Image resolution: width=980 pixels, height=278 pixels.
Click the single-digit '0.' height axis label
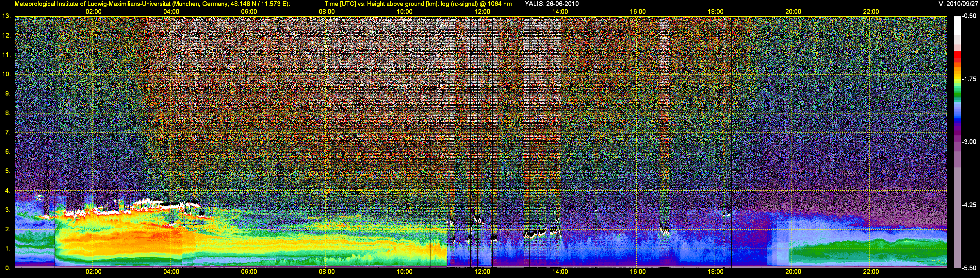click(x=8, y=268)
